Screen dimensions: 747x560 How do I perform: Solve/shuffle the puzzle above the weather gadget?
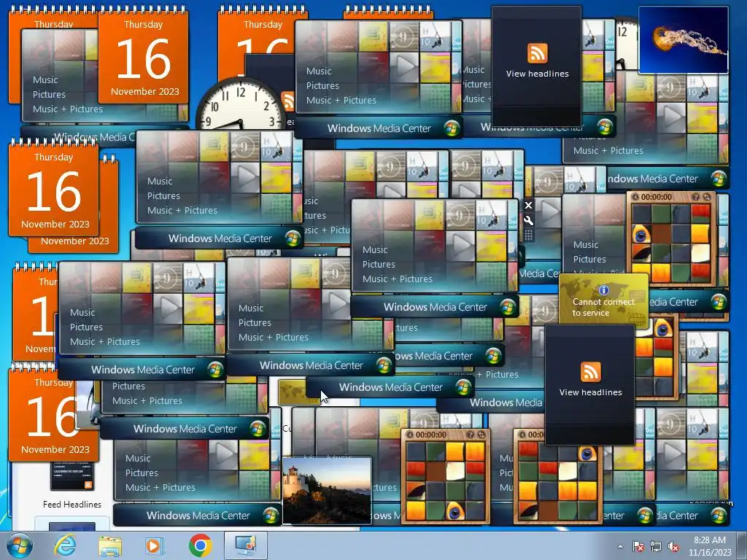[x=706, y=197]
